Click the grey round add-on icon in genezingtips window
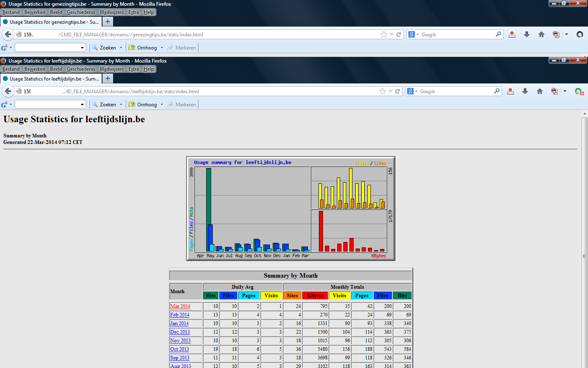The height and width of the screenshot is (368, 588). click(580, 34)
